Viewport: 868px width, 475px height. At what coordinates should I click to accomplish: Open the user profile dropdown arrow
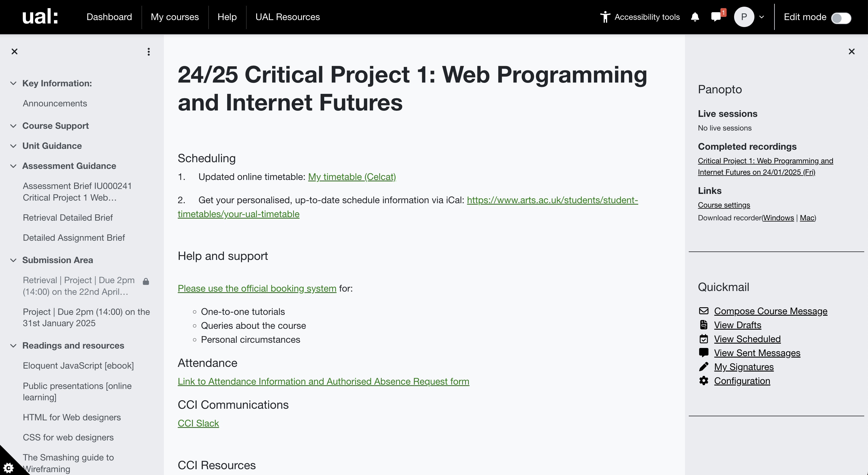[x=761, y=17]
